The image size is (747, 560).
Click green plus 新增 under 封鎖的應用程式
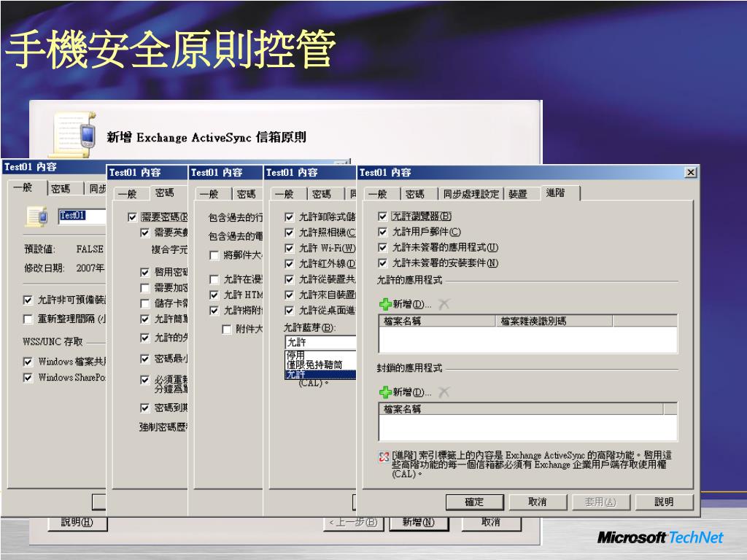tap(405, 392)
